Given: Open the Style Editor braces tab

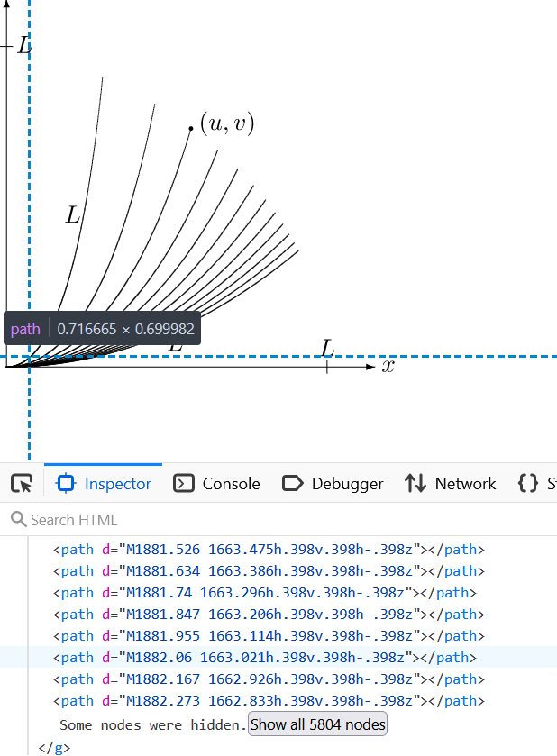Looking at the screenshot, I should coord(535,483).
